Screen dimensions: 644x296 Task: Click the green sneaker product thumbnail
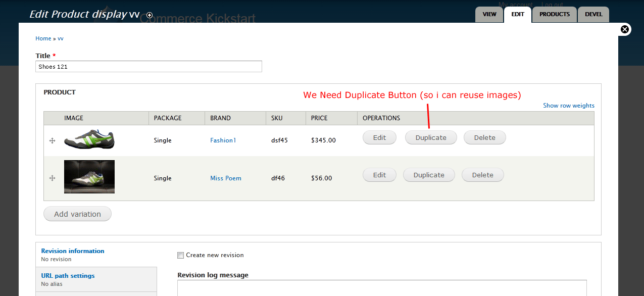(89, 140)
